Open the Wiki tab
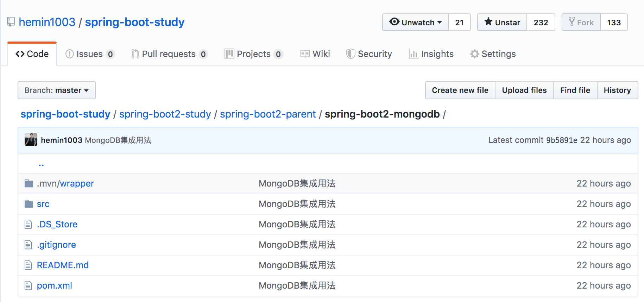 [315, 54]
